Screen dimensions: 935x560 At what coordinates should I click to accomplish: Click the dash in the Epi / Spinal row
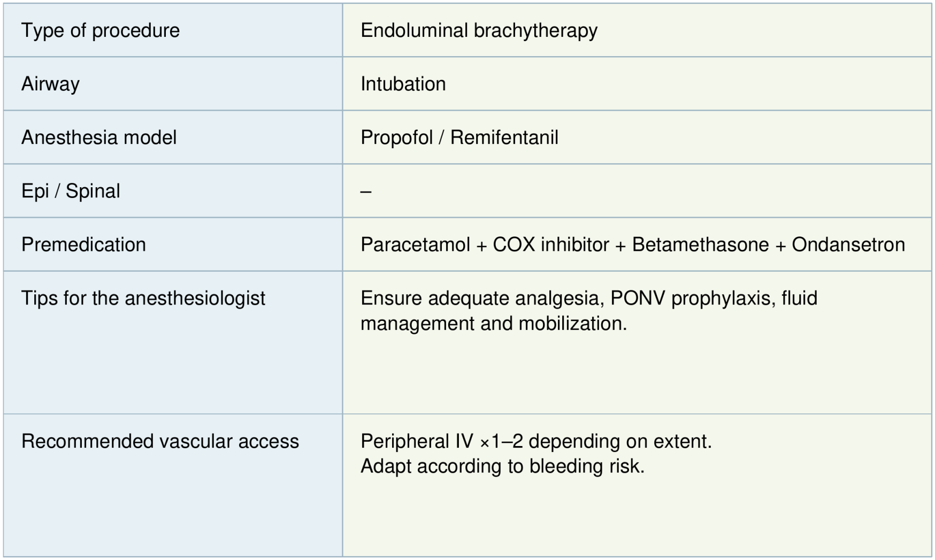coord(366,191)
